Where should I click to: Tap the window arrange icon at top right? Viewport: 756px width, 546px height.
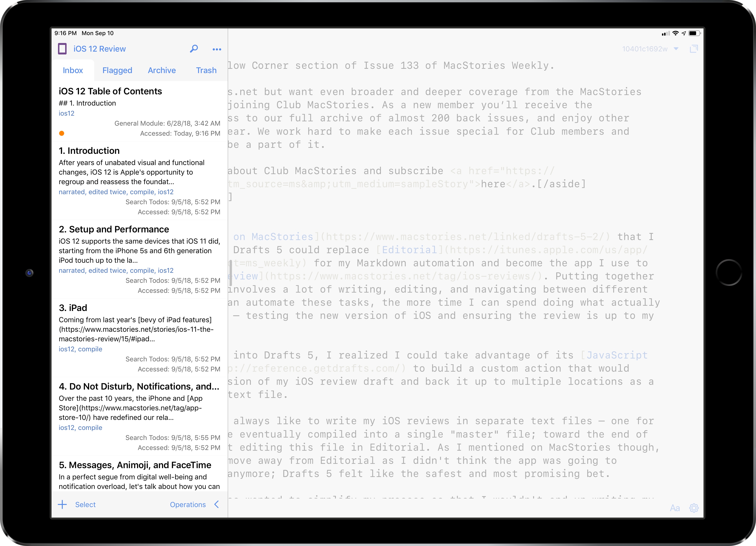(x=694, y=49)
